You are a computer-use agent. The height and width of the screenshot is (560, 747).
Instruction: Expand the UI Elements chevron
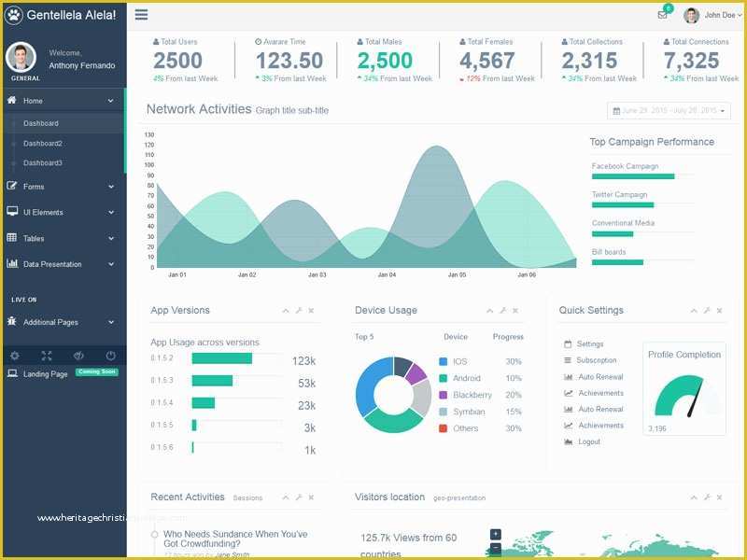tap(110, 213)
